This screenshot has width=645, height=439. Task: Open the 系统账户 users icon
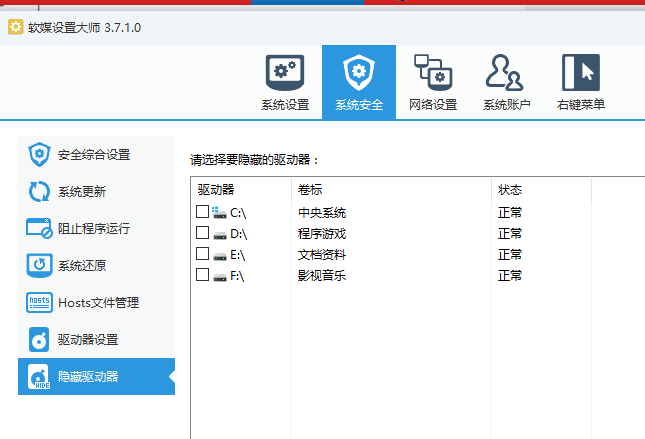click(x=506, y=73)
